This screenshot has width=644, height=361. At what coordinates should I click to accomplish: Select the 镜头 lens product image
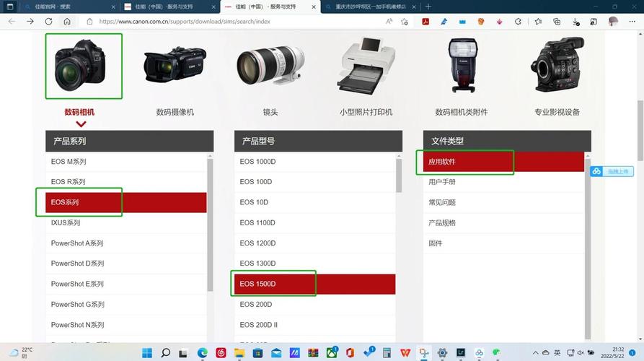coord(270,65)
